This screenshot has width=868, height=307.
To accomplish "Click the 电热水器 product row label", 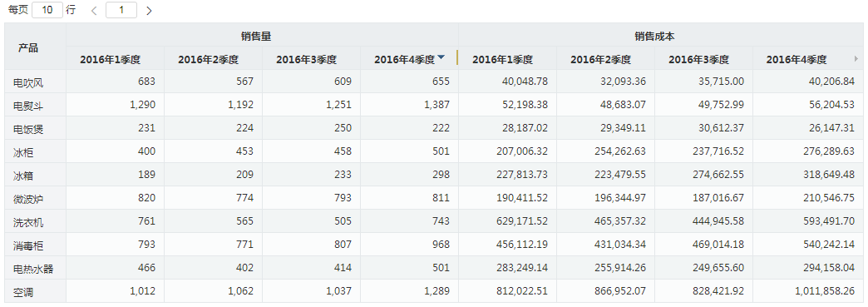I will coord(33,270).
